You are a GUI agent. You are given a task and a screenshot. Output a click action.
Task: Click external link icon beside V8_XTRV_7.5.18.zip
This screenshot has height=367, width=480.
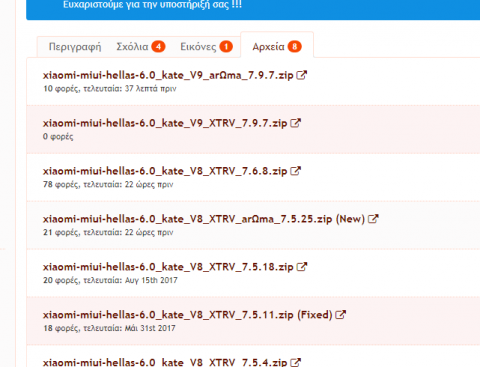[302, 267]
